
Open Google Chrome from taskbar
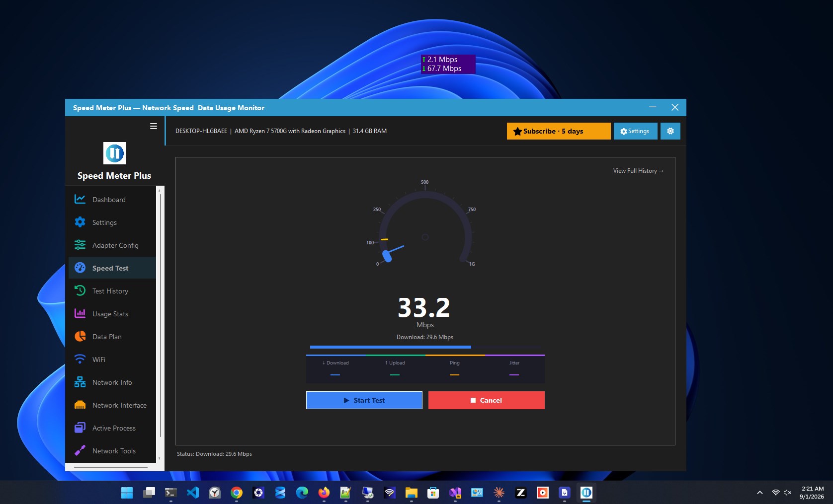[x=237, y=493]
